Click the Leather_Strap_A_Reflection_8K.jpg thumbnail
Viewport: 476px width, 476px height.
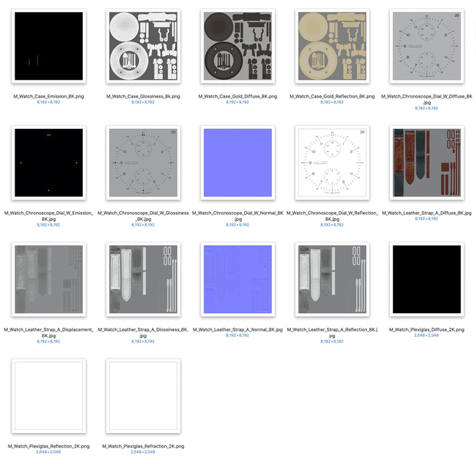click(x=332, y=279)
